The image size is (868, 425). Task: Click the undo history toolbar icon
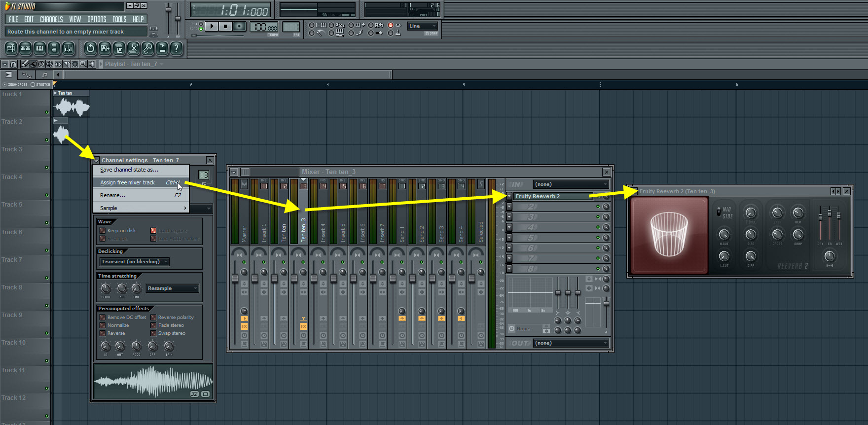pos(90,48)
